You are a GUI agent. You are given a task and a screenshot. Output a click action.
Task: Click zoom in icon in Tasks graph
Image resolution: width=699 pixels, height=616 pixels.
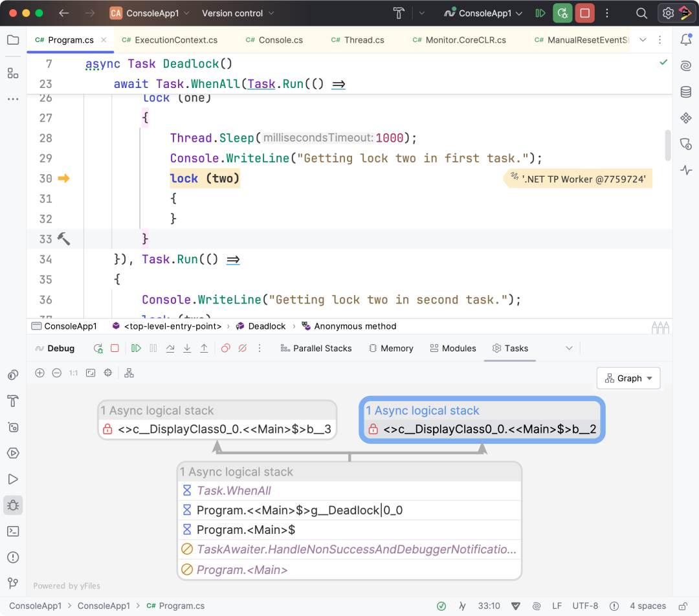(39, 373)
